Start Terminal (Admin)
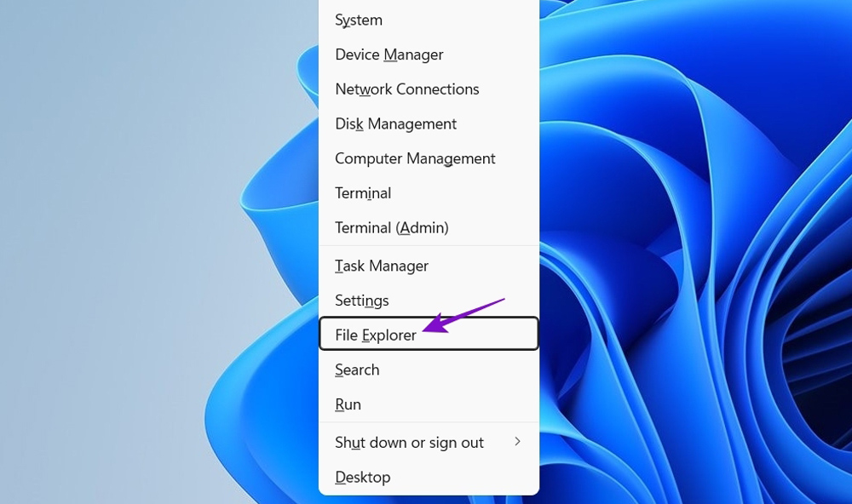The image size is (852, 504). [x=391, y=228]
